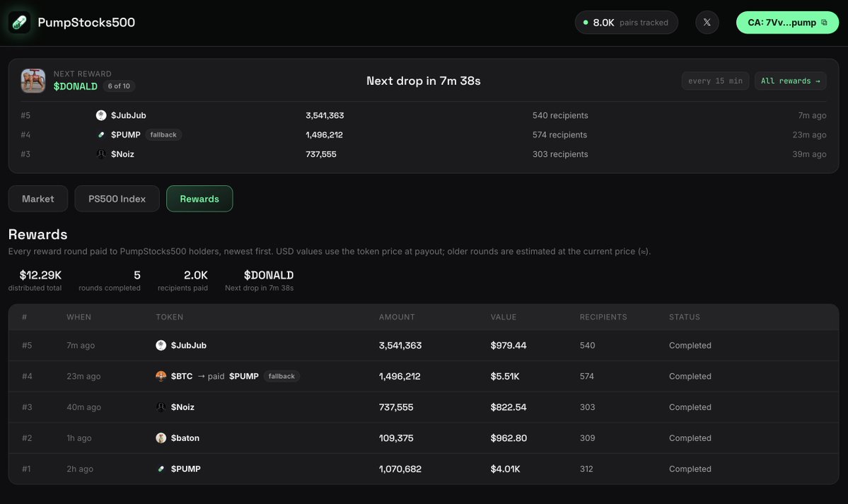The height and width of the screenshot is (504, 848).
Task: Click the 5 rounds completed stat
Action: point(110,280)
